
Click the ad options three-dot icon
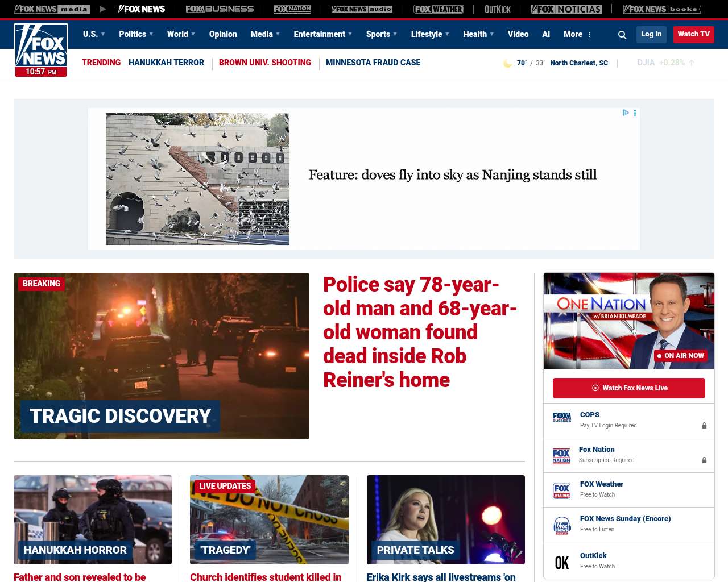(x=635, y=113)
